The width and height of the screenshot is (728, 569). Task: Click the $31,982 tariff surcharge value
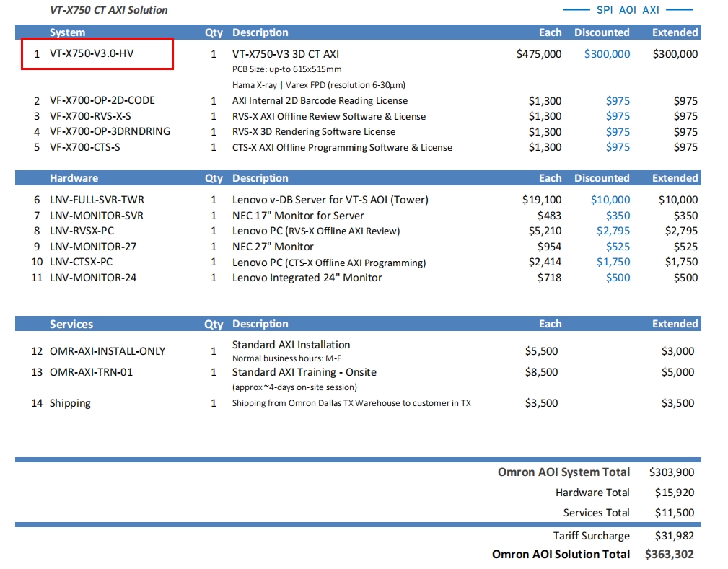coord(675,536)
